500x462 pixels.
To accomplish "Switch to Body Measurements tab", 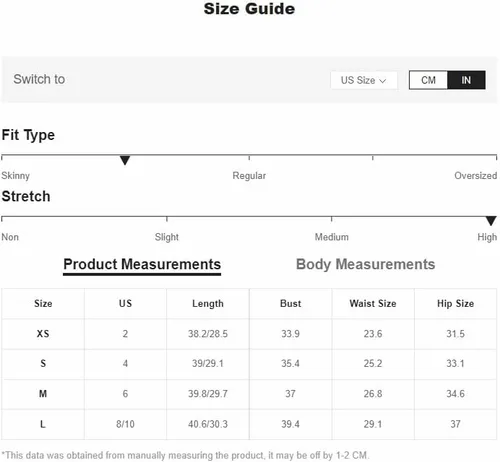I will pos(365,264).
